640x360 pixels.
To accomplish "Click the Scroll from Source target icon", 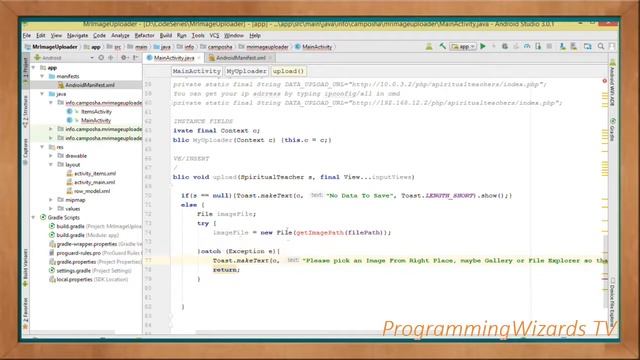I will [101, 58].
